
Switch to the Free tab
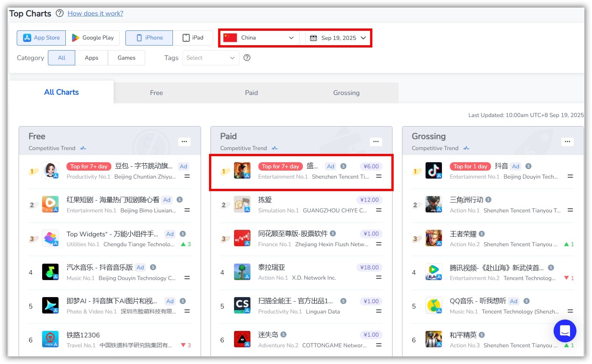click(x=156, y=93)
